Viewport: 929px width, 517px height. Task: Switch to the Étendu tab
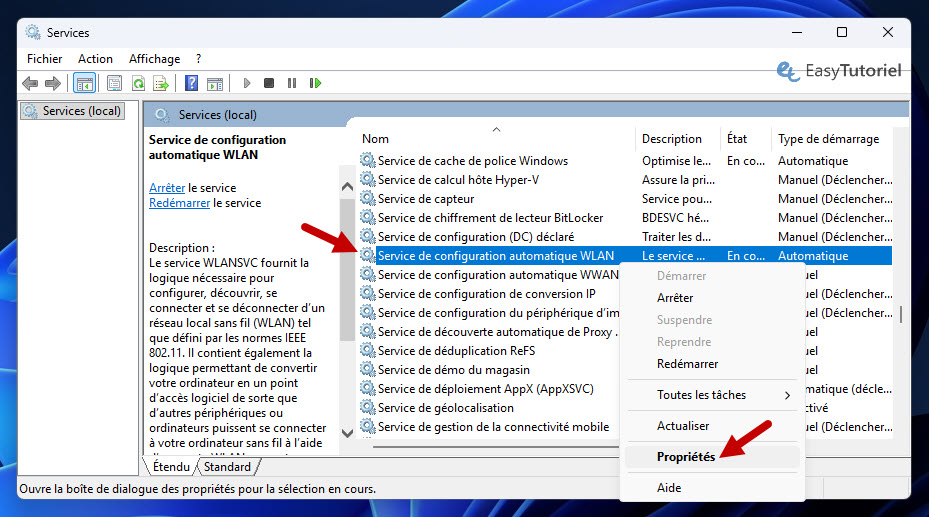(171, 467)
